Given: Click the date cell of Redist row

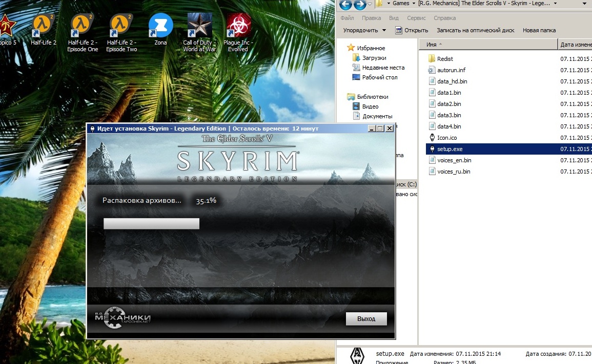Looking at the screenshot, I should (x=575, y=59).
